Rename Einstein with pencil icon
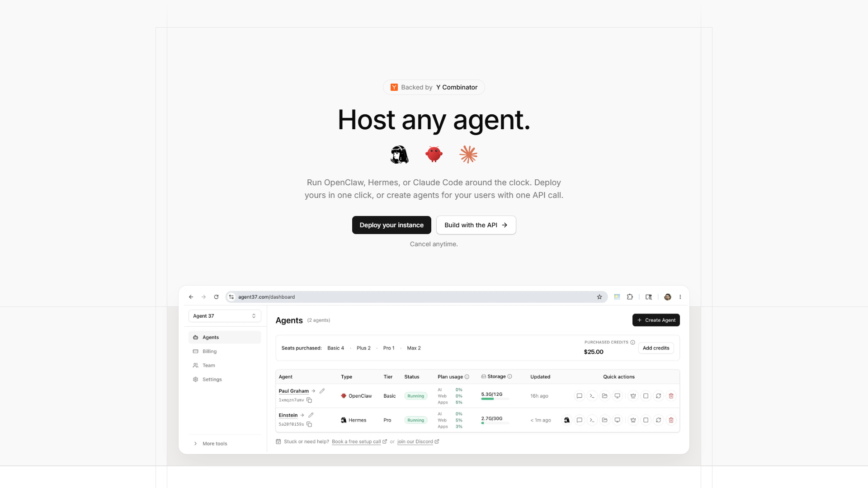The image size is (868, 488). pos(311,415)
